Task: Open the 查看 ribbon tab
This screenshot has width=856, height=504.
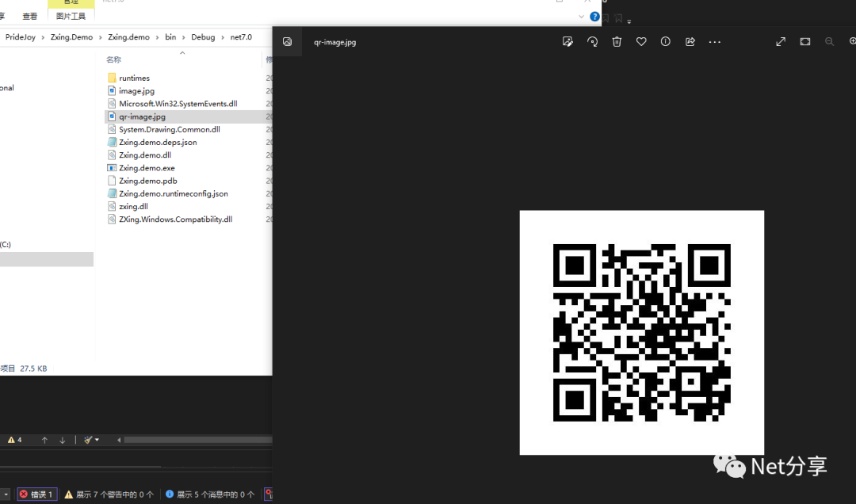Action: coord(30,17)
